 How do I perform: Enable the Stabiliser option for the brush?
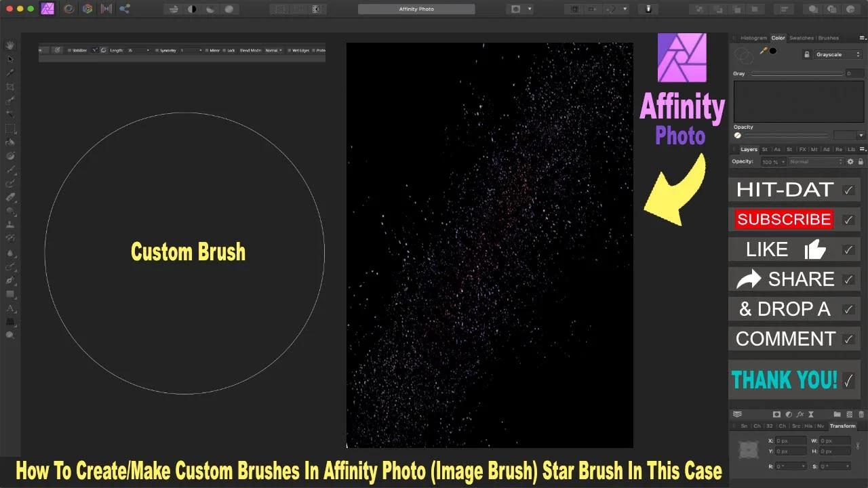(x=70, y=49)
